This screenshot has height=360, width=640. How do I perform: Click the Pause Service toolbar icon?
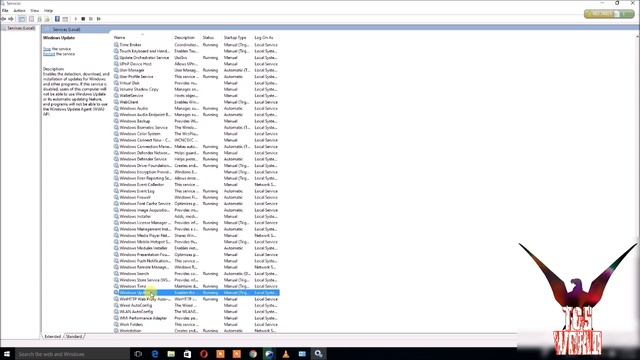coord(91,19)
